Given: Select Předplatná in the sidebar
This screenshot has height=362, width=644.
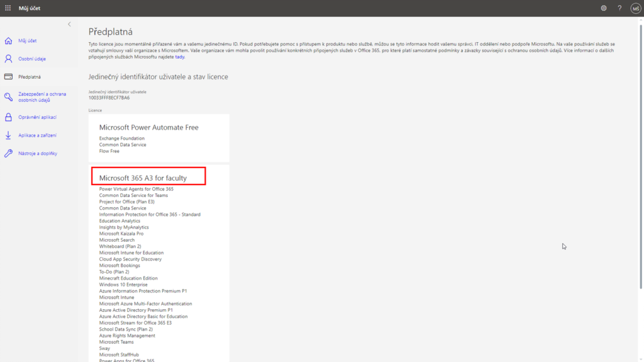Looking at the screenshot, I should [x=30, y=77].
